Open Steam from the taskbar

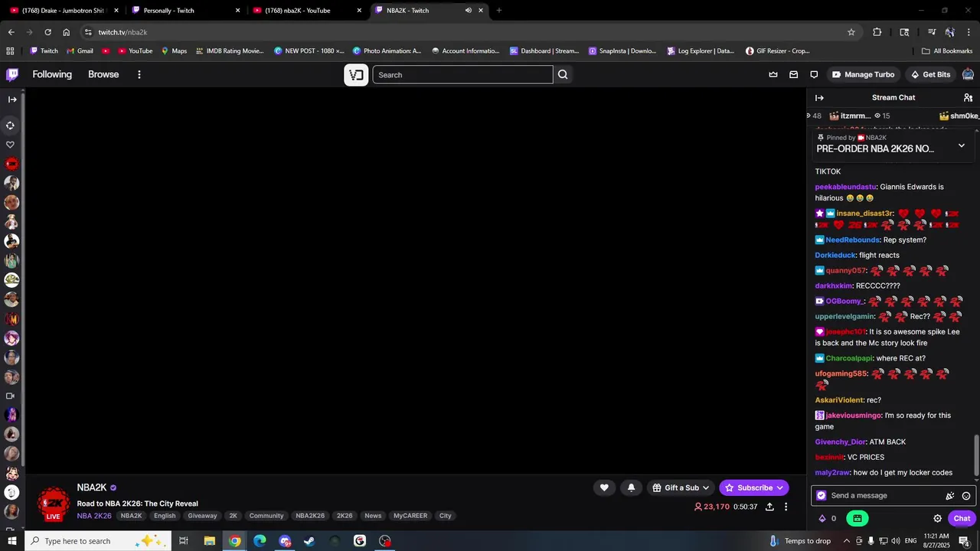[x=309, y=541]
